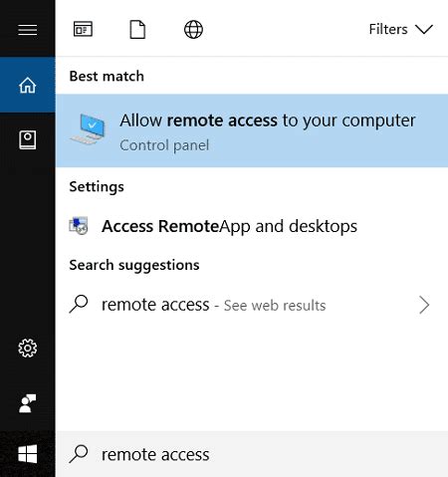Viewport: 448px width, 477px height.
Task: Filter results by Web globe icon
Action: [193, 29]
